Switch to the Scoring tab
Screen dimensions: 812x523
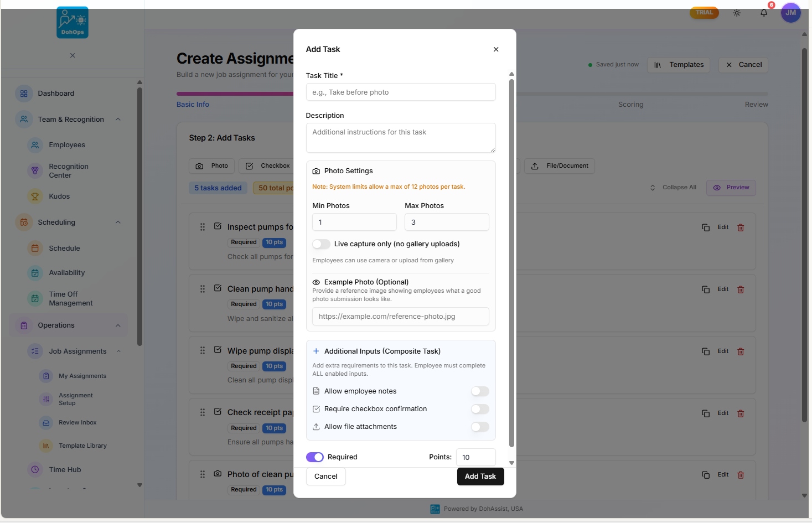[630, 104]
